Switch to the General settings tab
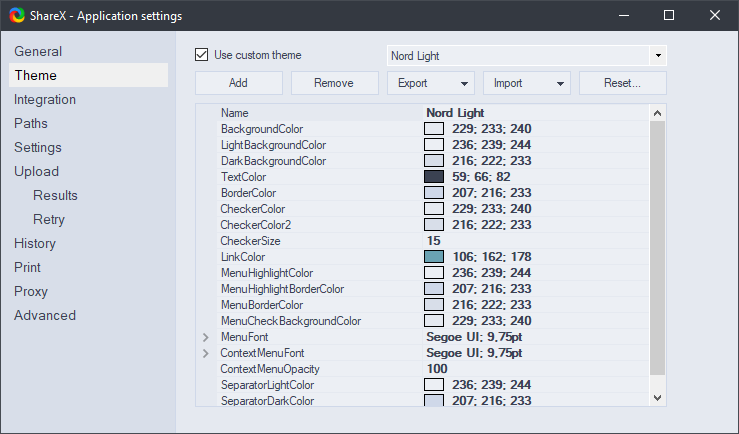 point(38,51)
